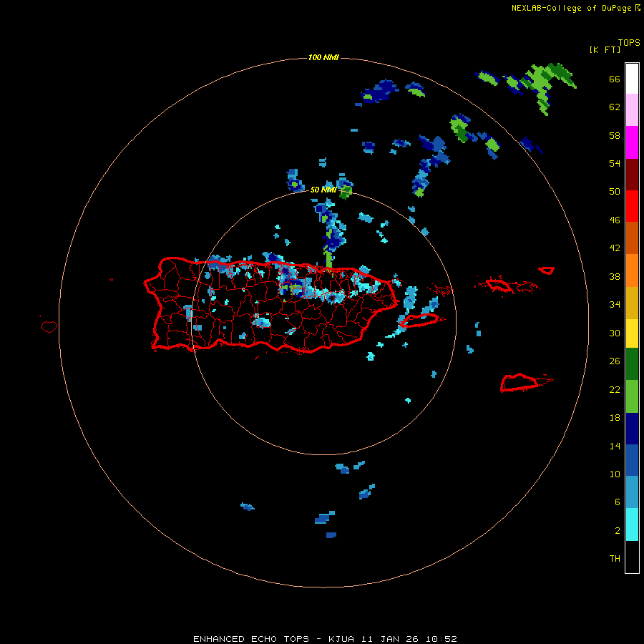Click the 2 scale label

click(x=618, y=530)
